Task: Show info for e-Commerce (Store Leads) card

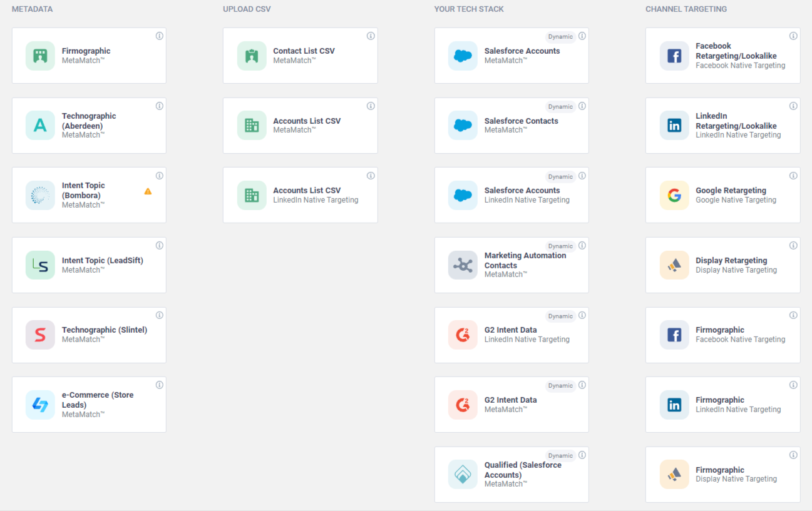Action: [x=160, y=385]
